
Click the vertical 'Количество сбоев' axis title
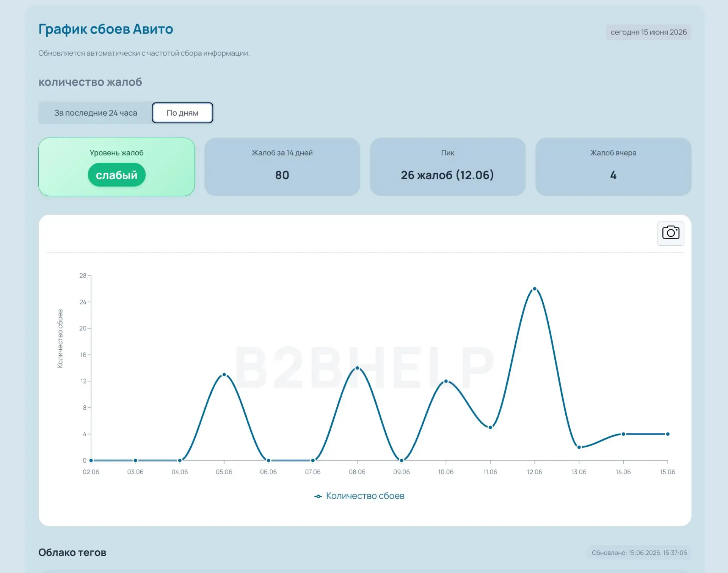(x=60, y=339)
